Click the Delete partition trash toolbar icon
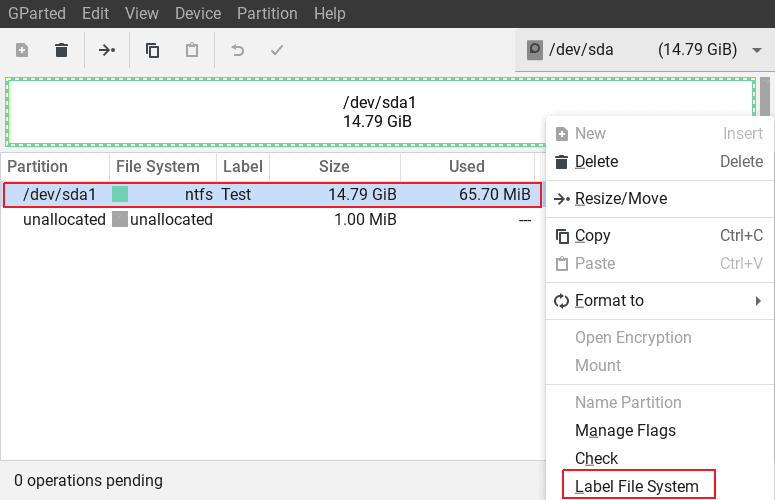 pyautogui.click(x=61, y=50)
